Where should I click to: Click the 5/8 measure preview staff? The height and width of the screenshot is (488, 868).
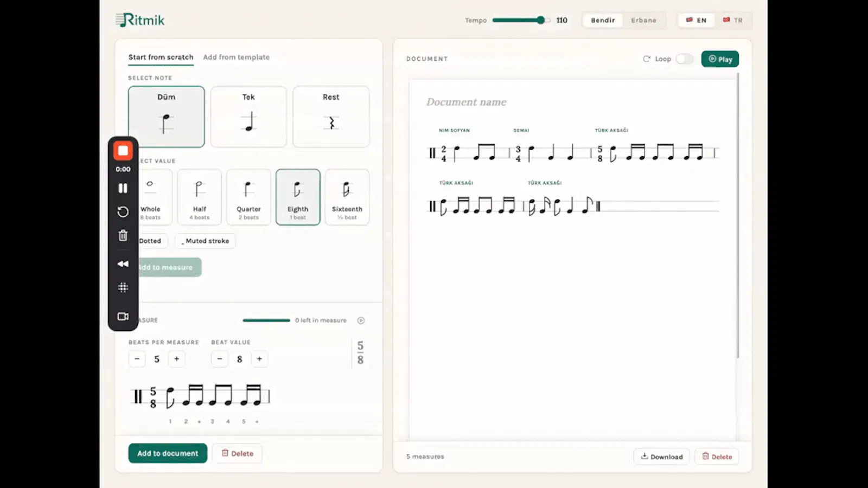[201, 397]
